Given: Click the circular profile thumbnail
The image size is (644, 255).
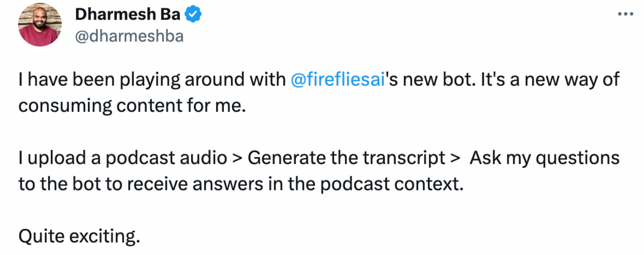Looking at the screenshot, I should point(40,24).
